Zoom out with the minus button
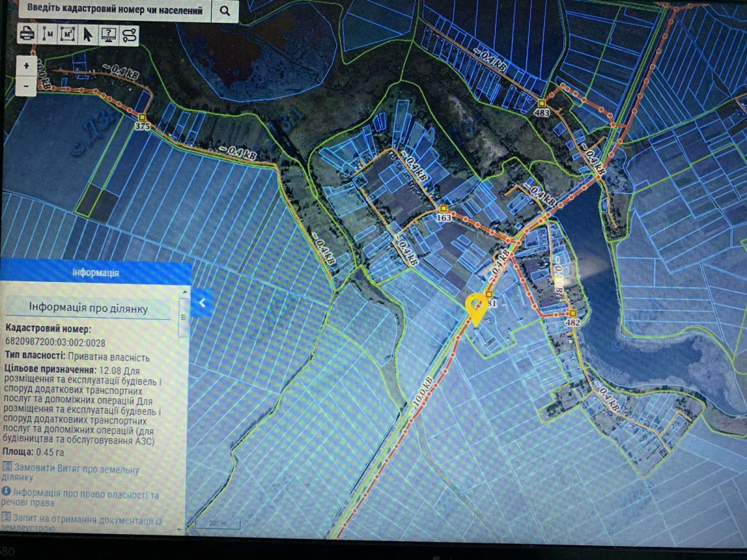This screenshot has height=560, width=747. pyautogui.click(x=26, y=85)
